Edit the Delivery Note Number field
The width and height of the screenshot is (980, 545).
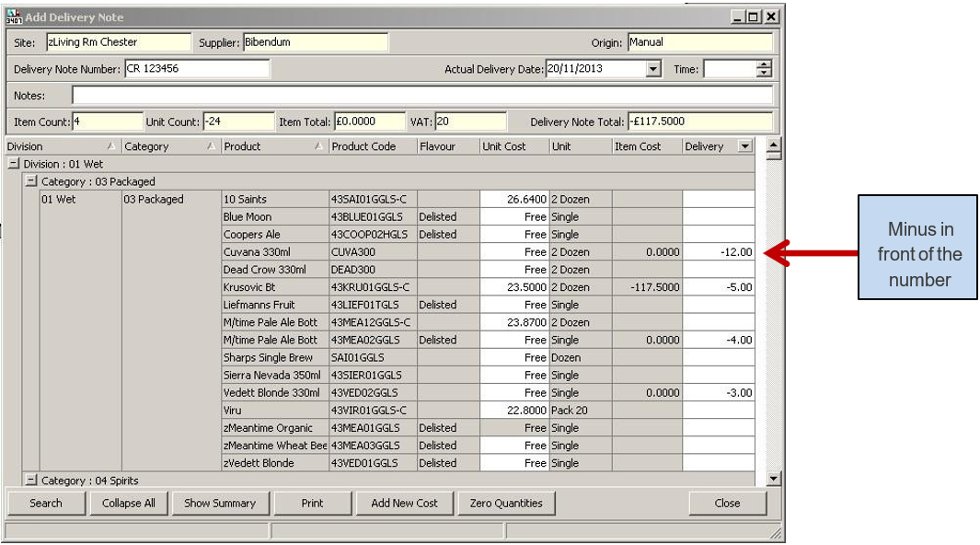click(196, 69)
